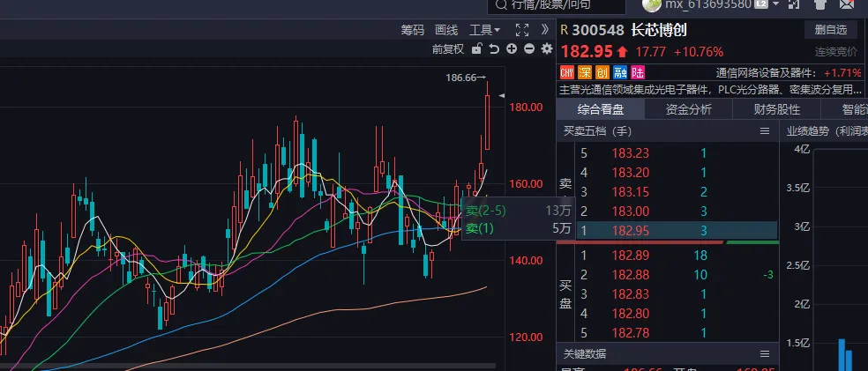
Task: Click the L2 level badge
Action: click(760, 4)
